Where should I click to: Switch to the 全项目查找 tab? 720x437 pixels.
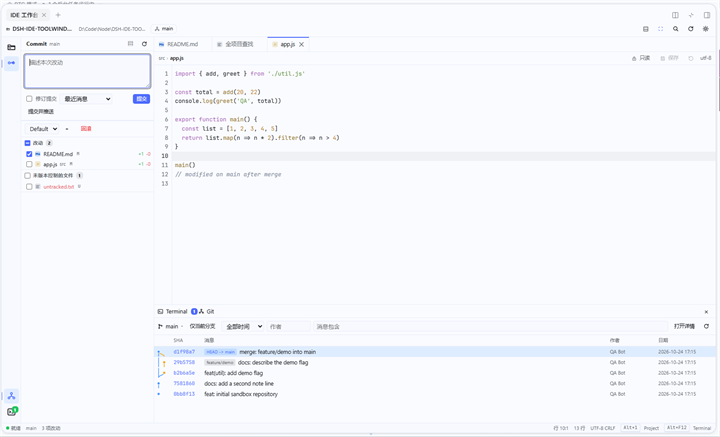[x=239, y=45]
